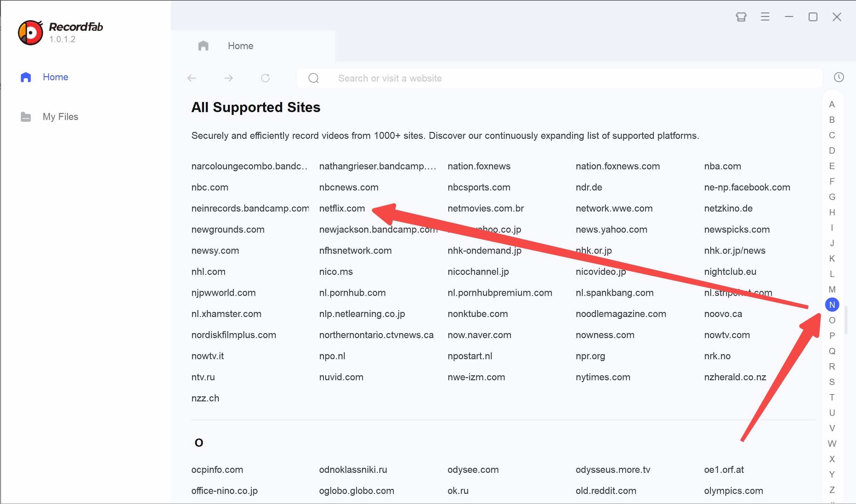Open nbcsports.com site link
This screenshot has height=504, width=856.
click(x=479, y=187)
